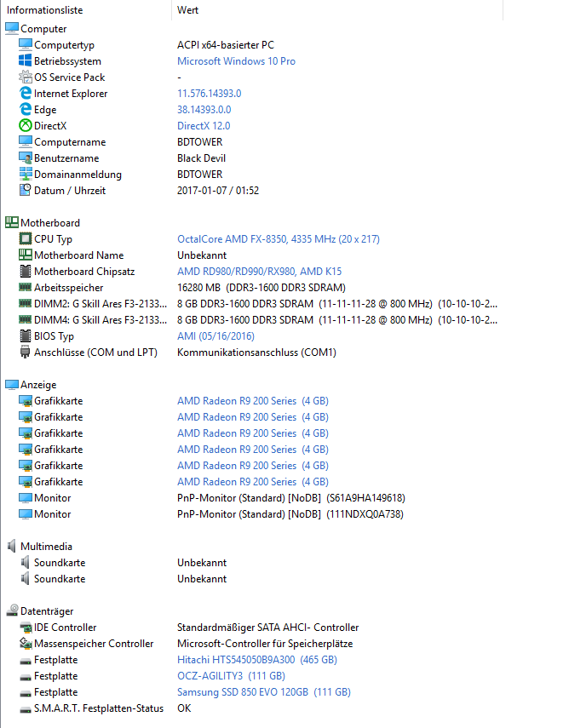Click the Computername icon
This screenshot has height=728, width=569.
(25, 141)
